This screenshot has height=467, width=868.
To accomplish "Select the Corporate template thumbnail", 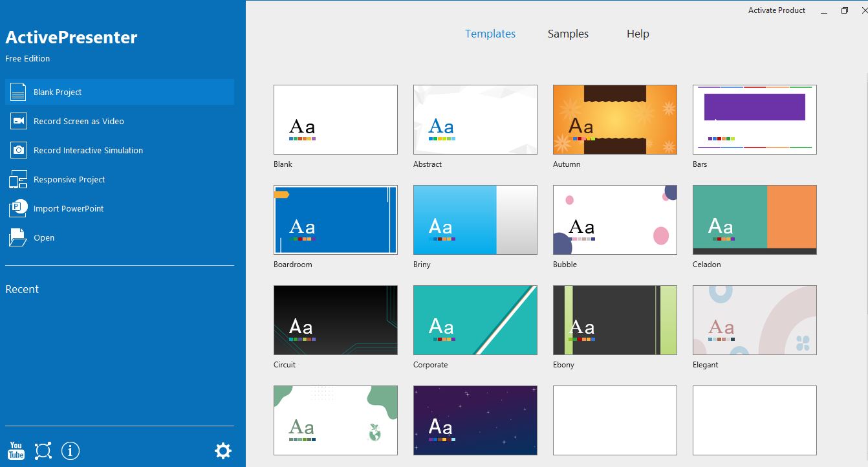I will pos(475,320).
